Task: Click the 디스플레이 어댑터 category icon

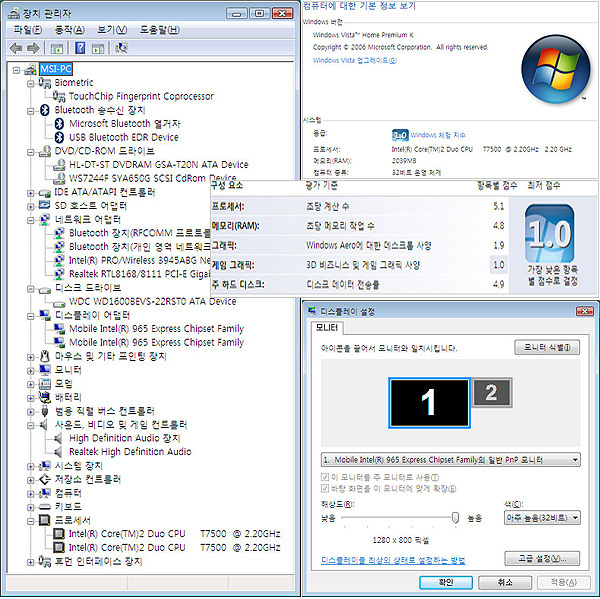Action: 45,315
